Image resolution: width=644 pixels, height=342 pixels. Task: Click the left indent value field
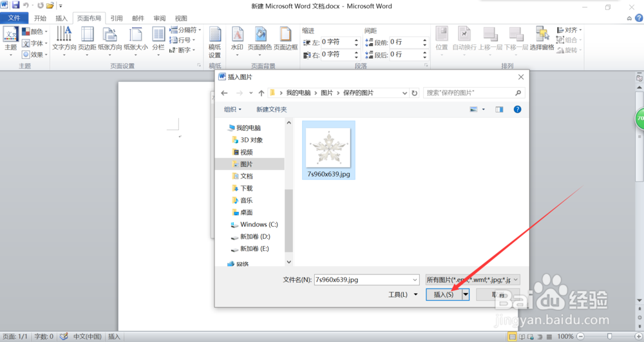pos(336,42)
